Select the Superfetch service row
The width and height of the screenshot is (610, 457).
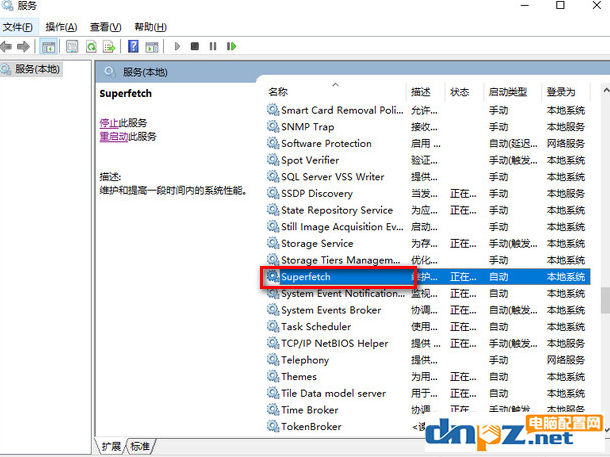point(428,277)
